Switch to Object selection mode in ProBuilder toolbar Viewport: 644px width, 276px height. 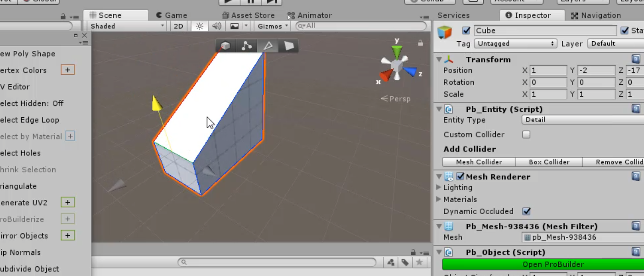[x=225, y=45]
